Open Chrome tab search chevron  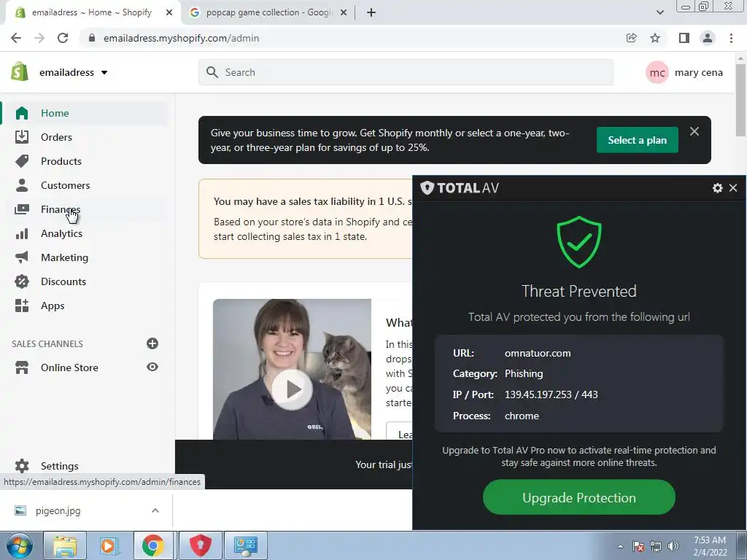[x=659, y=12]
